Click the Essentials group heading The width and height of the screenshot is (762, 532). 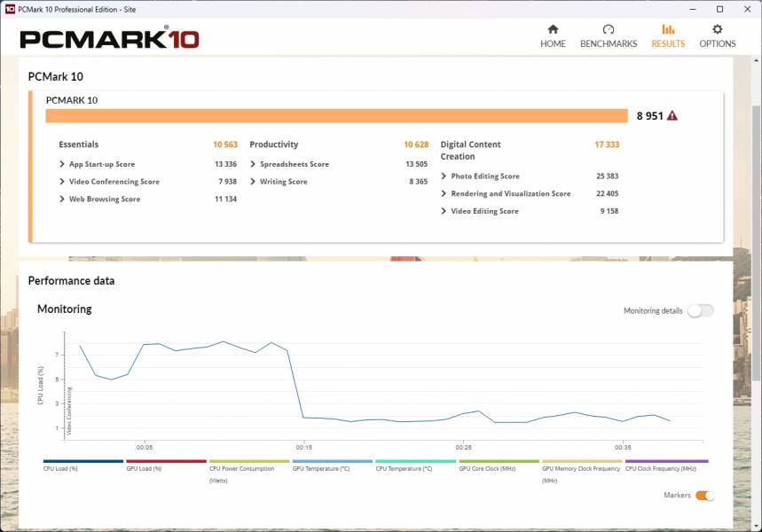pyautogui.click(x=79, y=145)
